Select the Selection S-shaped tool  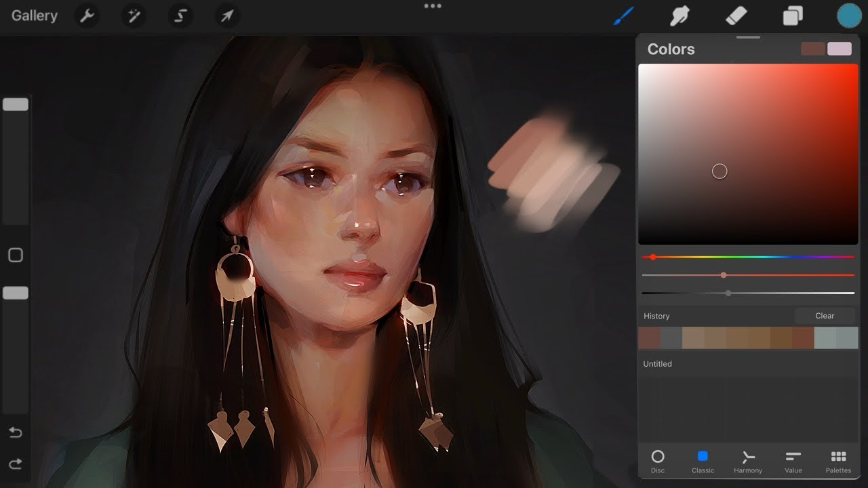pos(180,16)
